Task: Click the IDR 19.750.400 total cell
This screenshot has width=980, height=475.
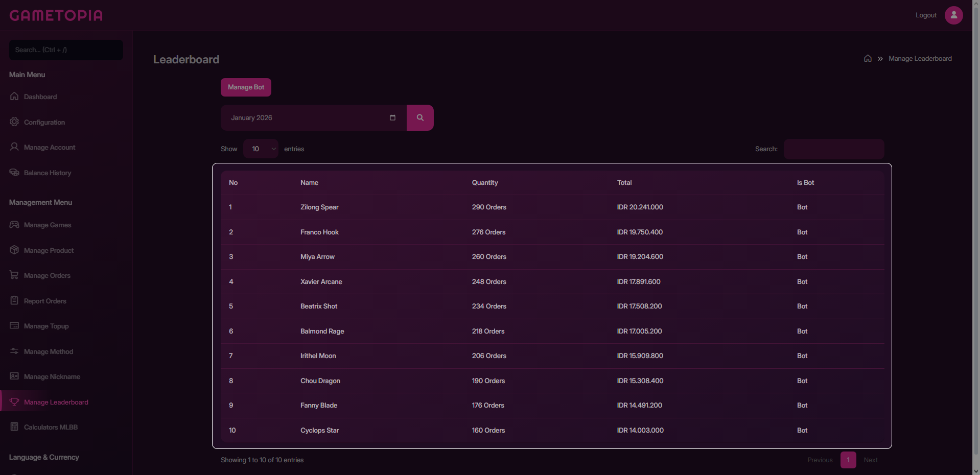Action: [640, 232]
